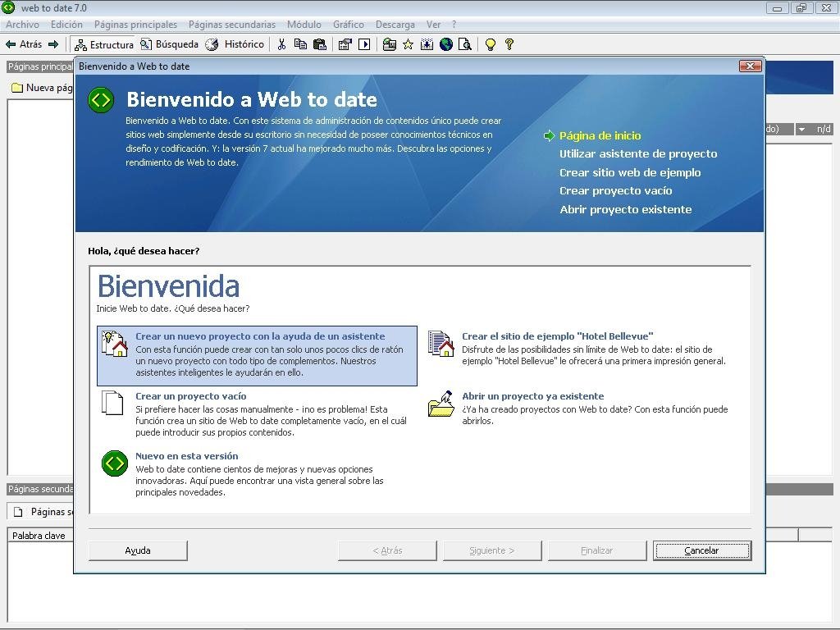The height and width of the screenshot is (630, 840).
Task: Click the Ayuda button
Action: tap(138, 550)
